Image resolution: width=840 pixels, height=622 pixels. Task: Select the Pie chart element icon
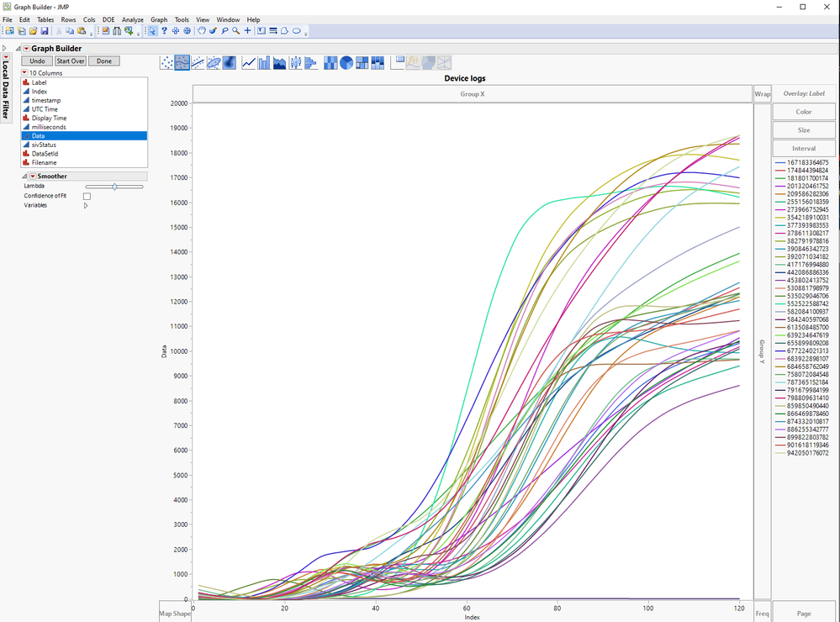tap(346, 63)
